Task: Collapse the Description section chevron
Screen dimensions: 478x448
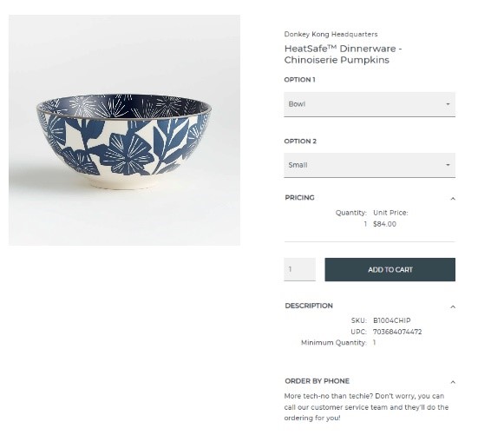Action: click(x=453, y=306)
